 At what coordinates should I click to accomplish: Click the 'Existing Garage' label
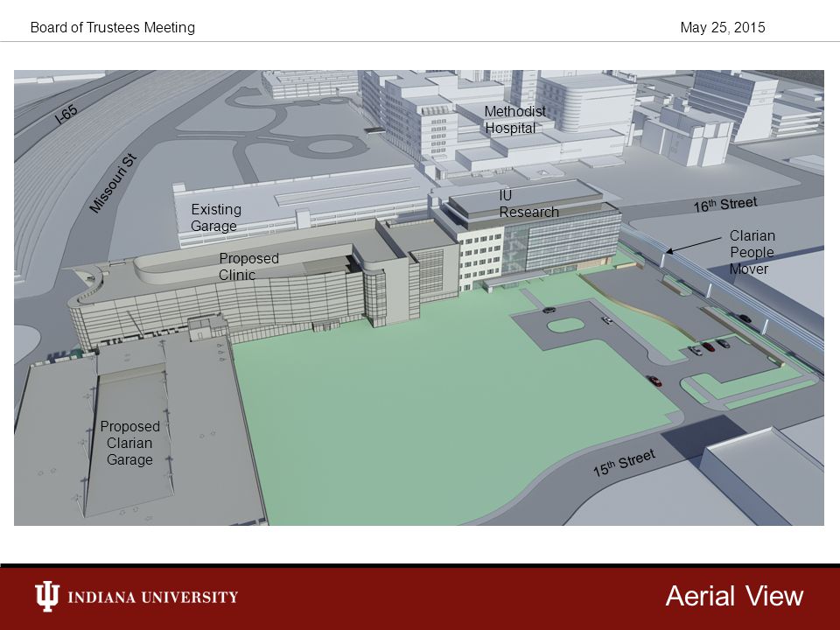(x=216, y=218)
